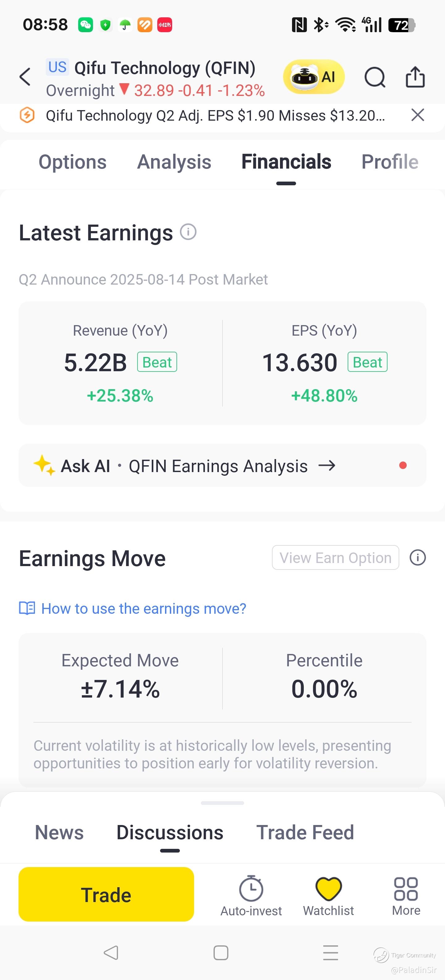Switch to the Options tab
The height and width of the screenshot is (980, 445).
click(73, 162)
